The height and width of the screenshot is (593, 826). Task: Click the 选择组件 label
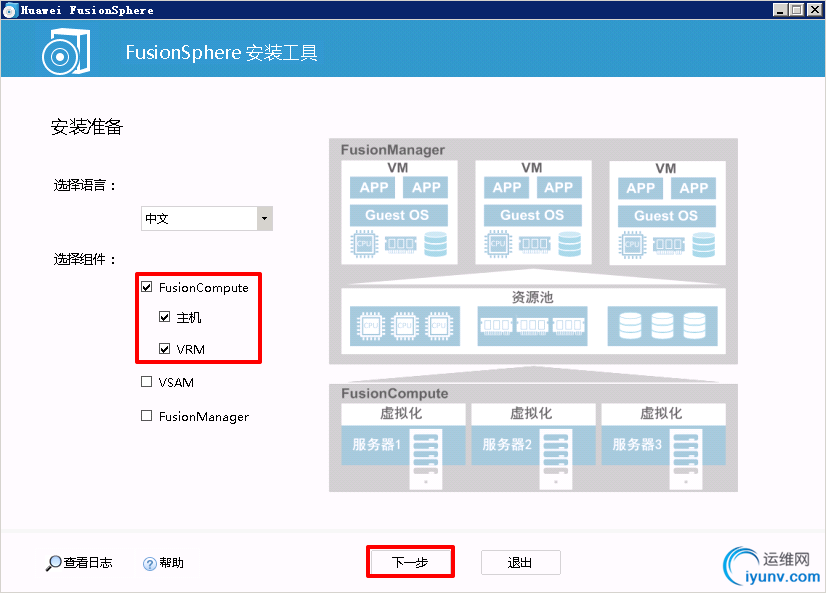point(84,259)
